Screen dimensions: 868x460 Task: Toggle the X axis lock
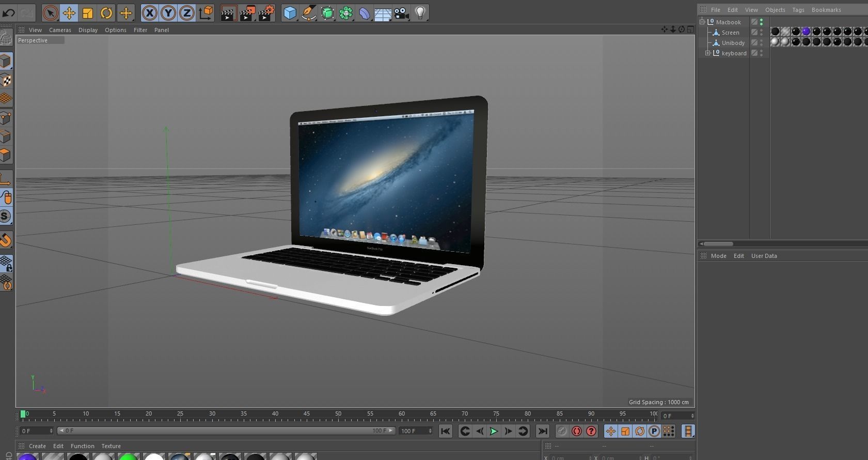click(x=149, y=13)
